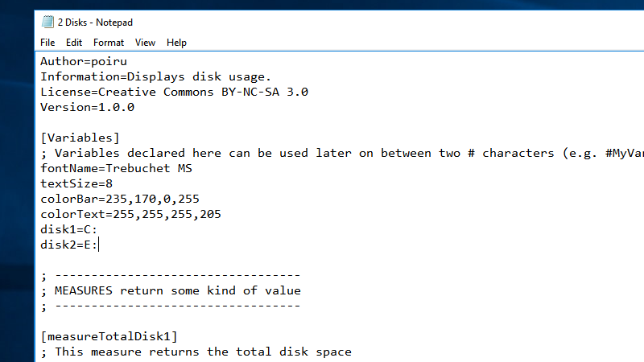Click in the Information=Displays disk usage line

[x=155, y=76]
